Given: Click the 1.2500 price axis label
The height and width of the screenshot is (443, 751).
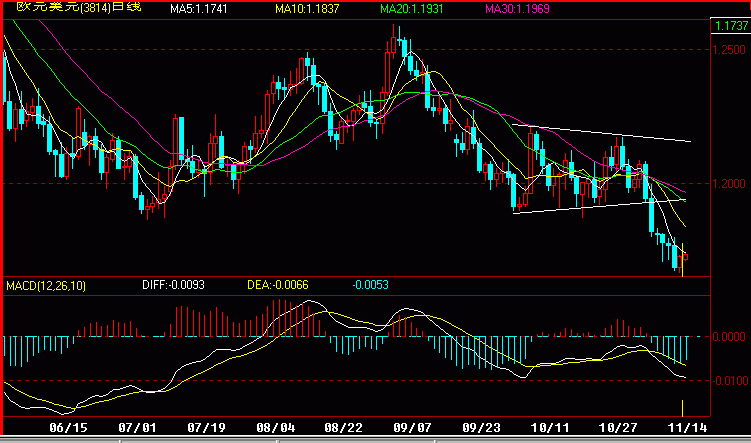Looking at the screenshot, I should (x=729, y=50).
